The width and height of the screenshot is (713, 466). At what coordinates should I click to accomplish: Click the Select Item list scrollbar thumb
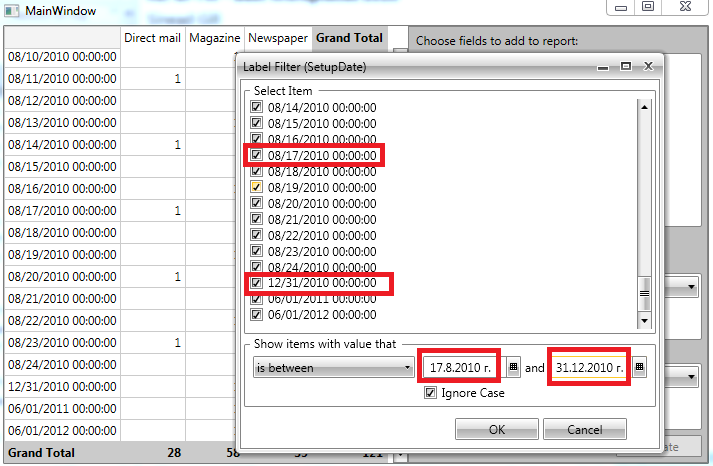[644, 294]
